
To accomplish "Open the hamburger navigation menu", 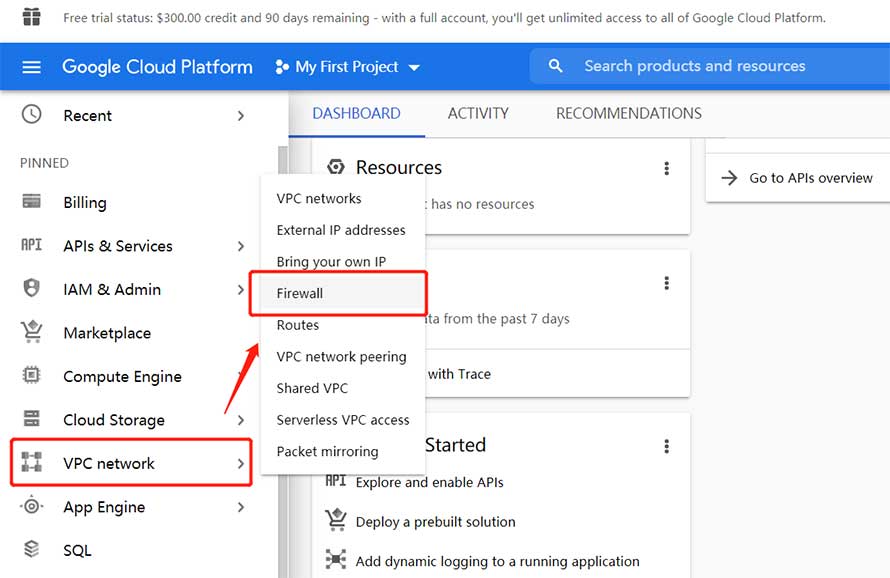I will click(31, 67).
